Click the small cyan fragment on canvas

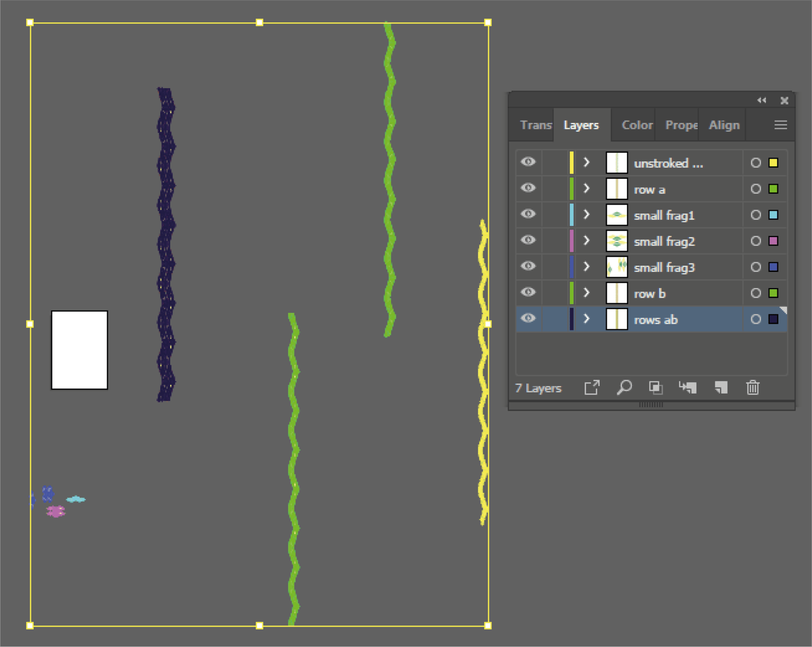(x=76, y=499)
